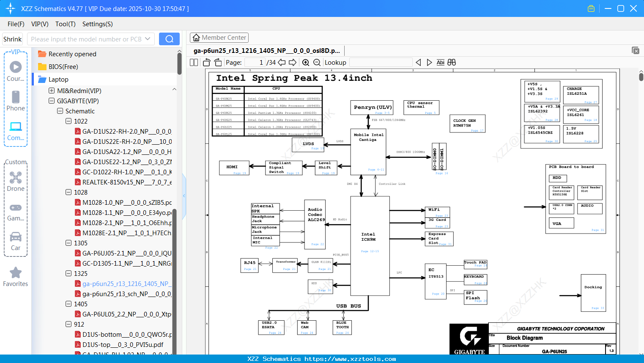644x363 pixels.
Task: Open the Game console category
Action: 16,212
